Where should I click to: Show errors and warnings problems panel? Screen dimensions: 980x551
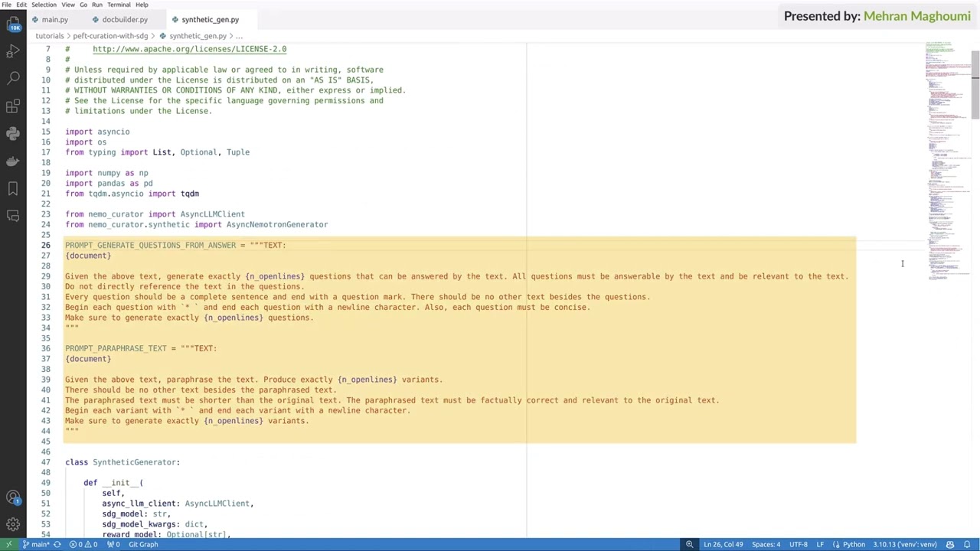(x=83, y=544)
